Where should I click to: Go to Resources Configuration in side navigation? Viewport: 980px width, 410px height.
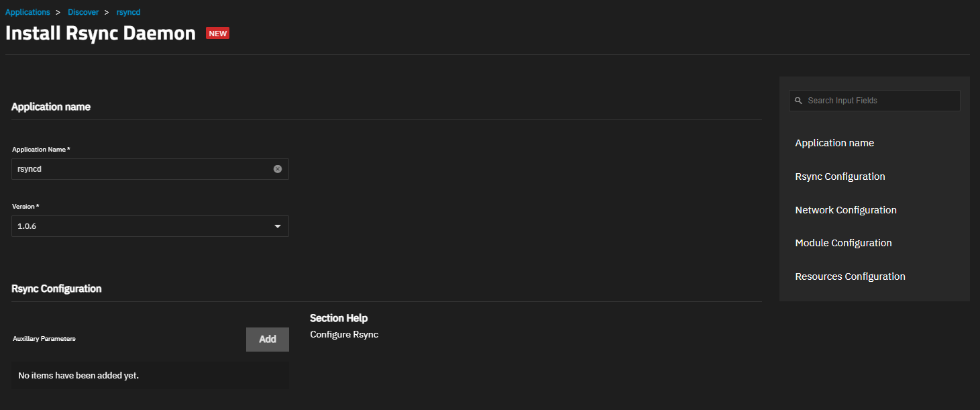point(850,276)
